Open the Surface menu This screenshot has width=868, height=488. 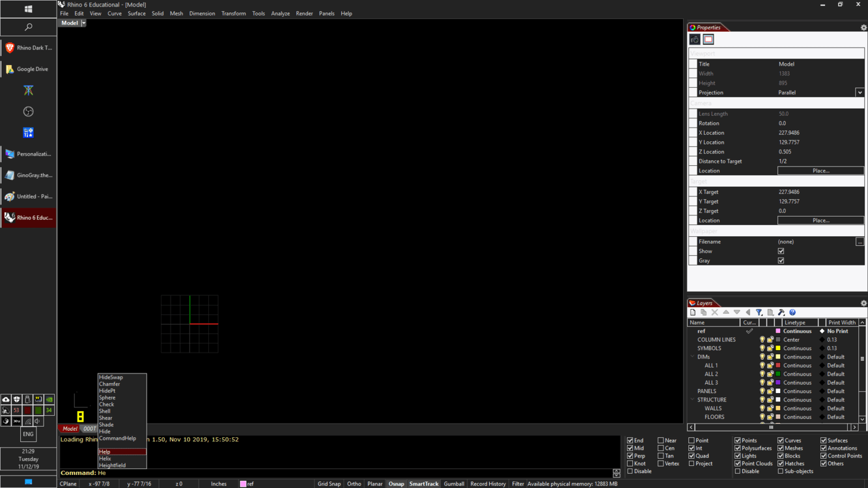[137, 13]
